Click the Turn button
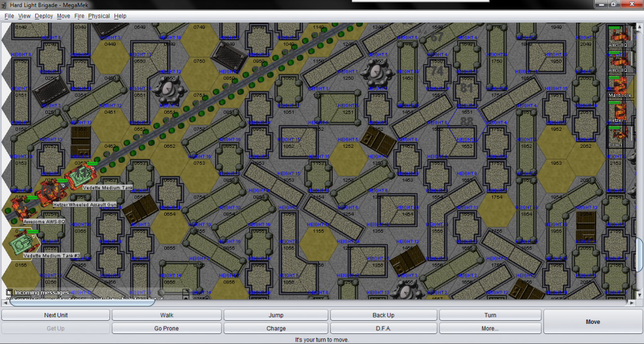 click(x=490, y=315)
